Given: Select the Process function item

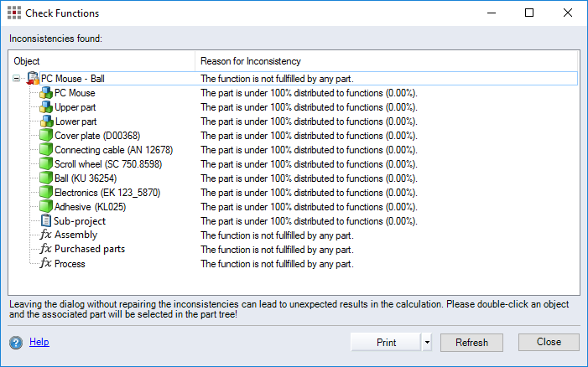Looking at the screenshot, I should click(x=70, y=264).
